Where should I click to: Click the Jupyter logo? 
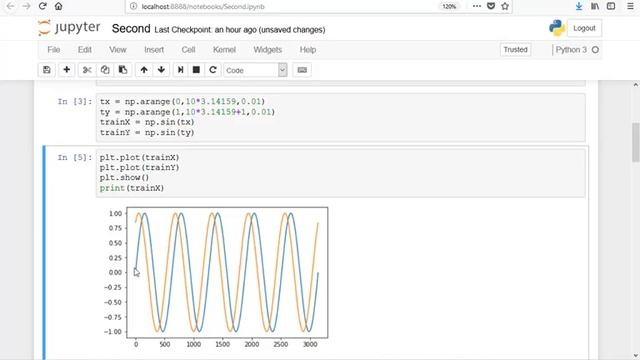[69, 28]
